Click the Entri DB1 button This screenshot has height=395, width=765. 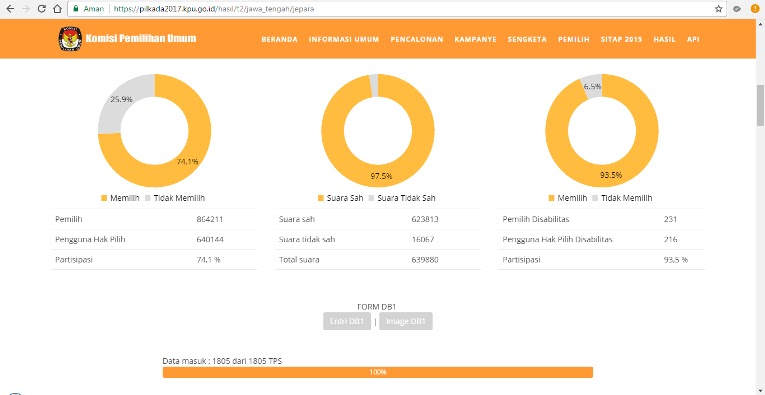click(347, 321)
